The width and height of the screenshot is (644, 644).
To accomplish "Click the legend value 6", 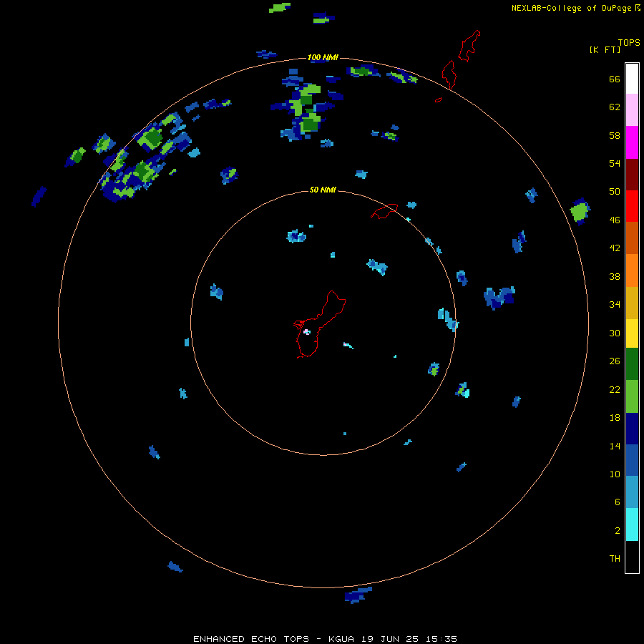I will click(618, 502).
